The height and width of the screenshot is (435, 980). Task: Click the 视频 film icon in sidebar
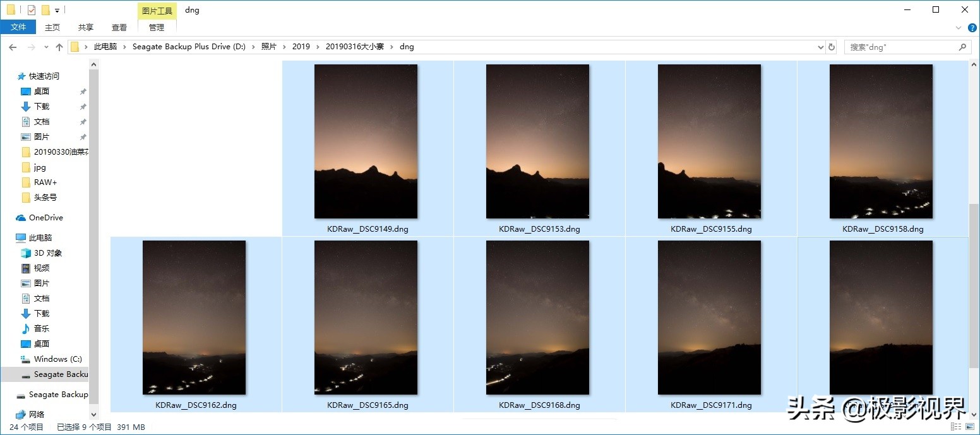click(26, 268)
